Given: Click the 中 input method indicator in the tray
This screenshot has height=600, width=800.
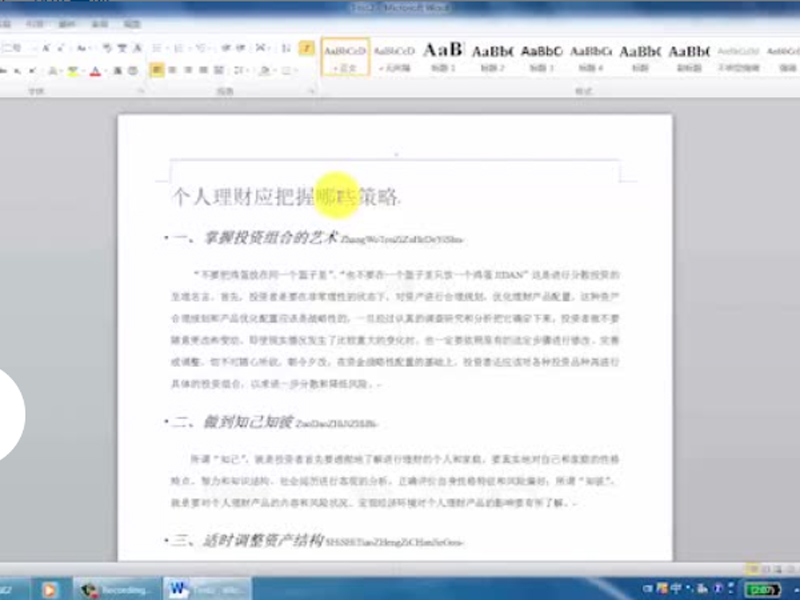Looking at the screenshot, I should coord(676,588).
